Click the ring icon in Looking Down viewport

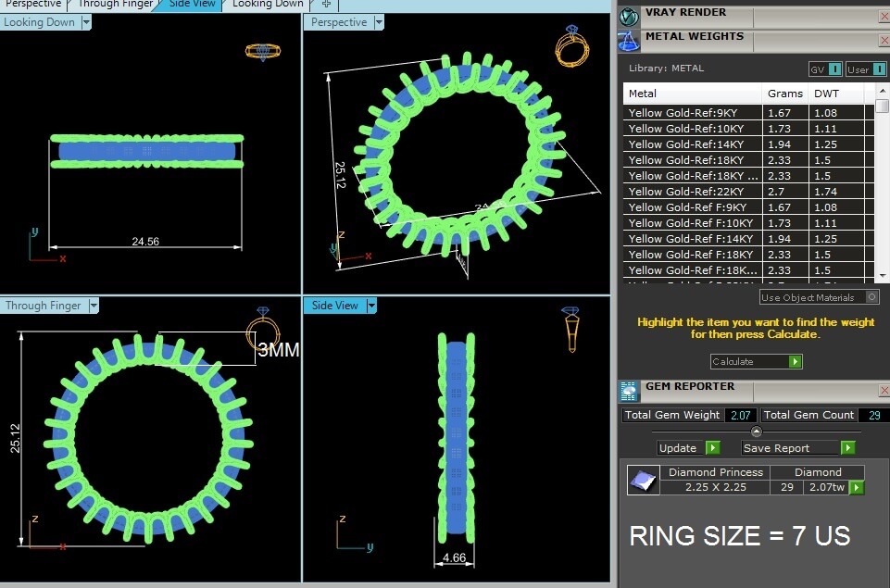pyautogui.click(x=260, y=51)
